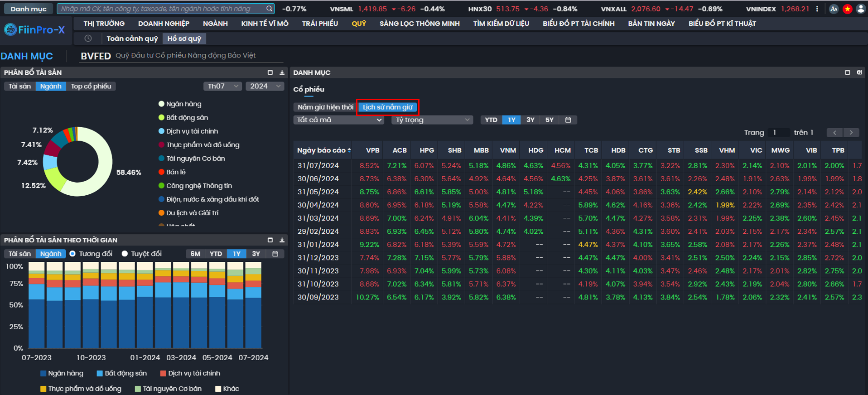Click the font size Aa icon
868x395 pixels.
(x=834, y=9)
